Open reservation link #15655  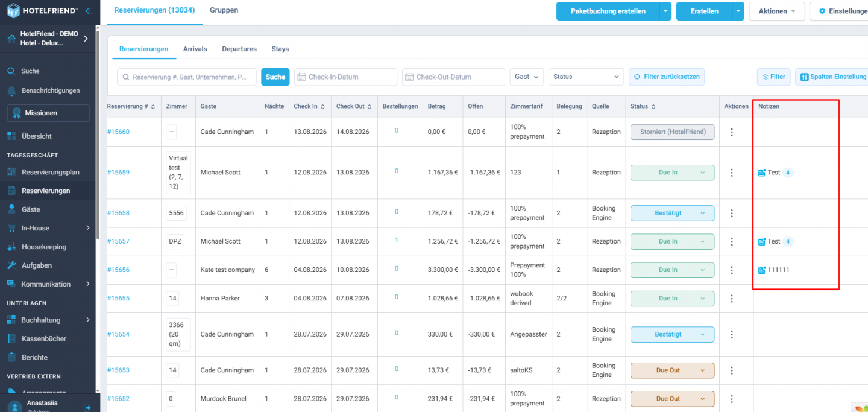click(118, 298)
